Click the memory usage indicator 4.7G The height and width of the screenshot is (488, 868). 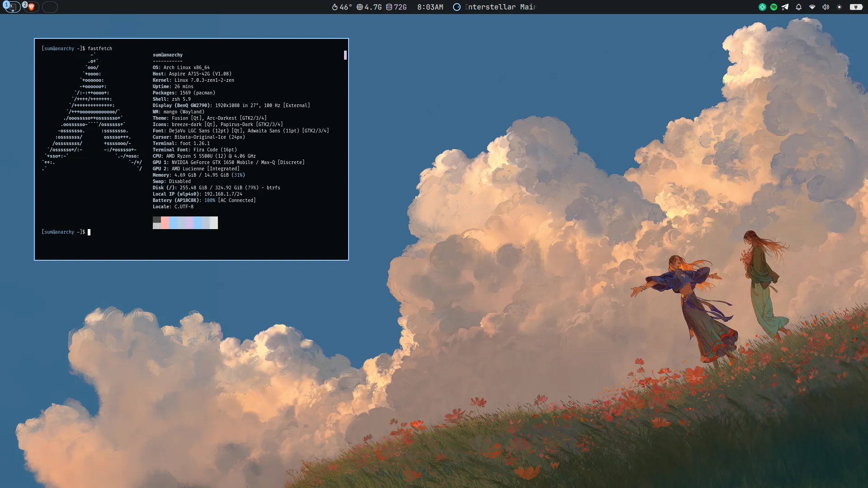[369, 7]
